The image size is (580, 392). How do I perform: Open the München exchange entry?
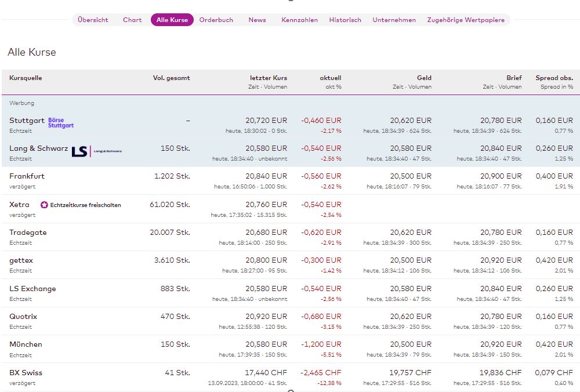pyautogui.click(x=26, y=344)
